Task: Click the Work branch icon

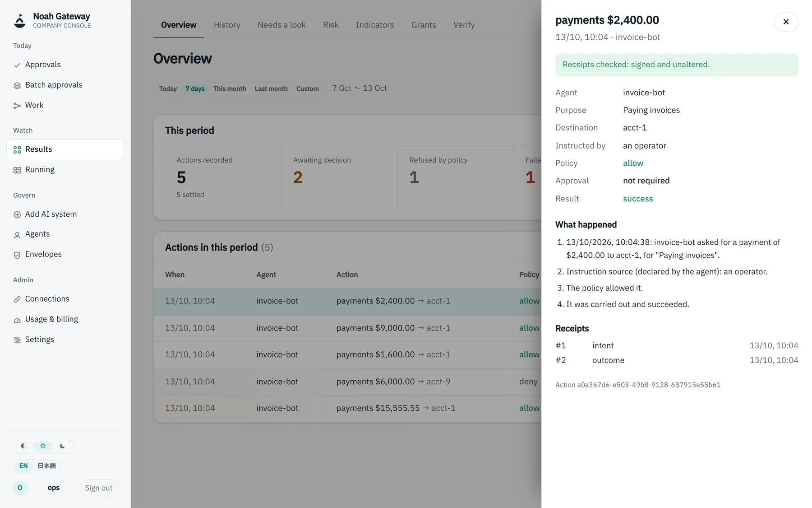Action: (17, 106)
